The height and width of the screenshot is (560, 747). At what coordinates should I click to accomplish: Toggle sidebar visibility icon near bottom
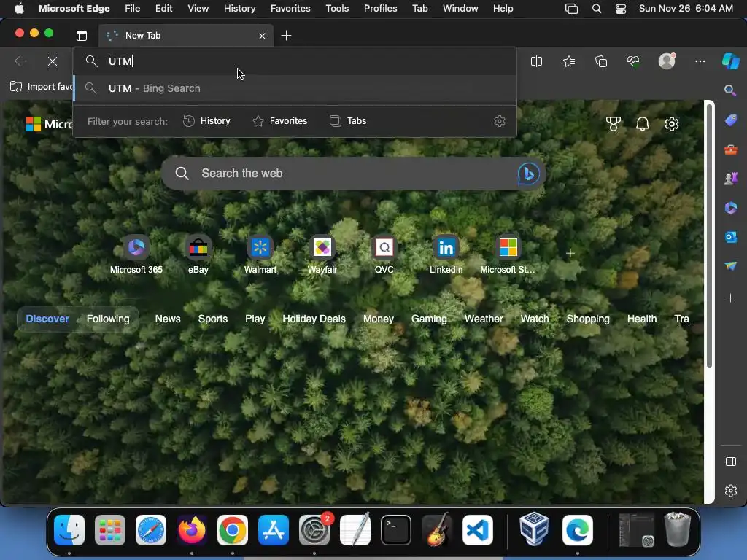click(x=731, y=462)
